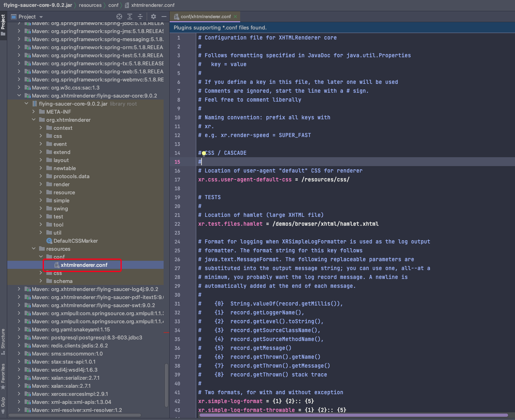The height and width of the screenshot is (420, 515).
Task: Click the Collapse All icon in Project panel
Action: (140, 17)
